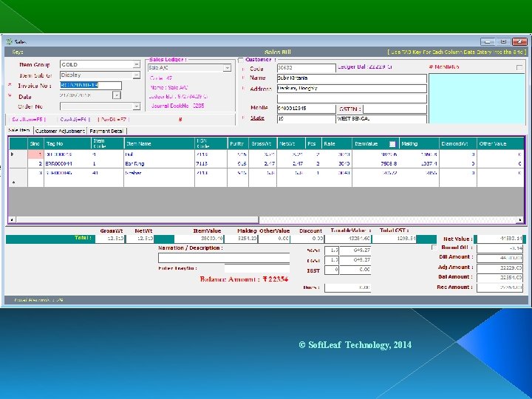Switch to the Sale Item tab
This screenshot has height=399, width=532.
tap(19, 130)
